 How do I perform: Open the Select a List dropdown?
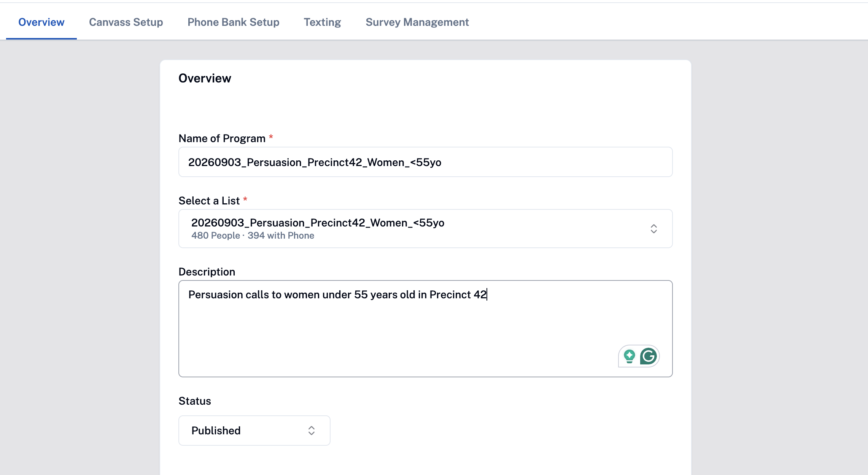(425, 229)
